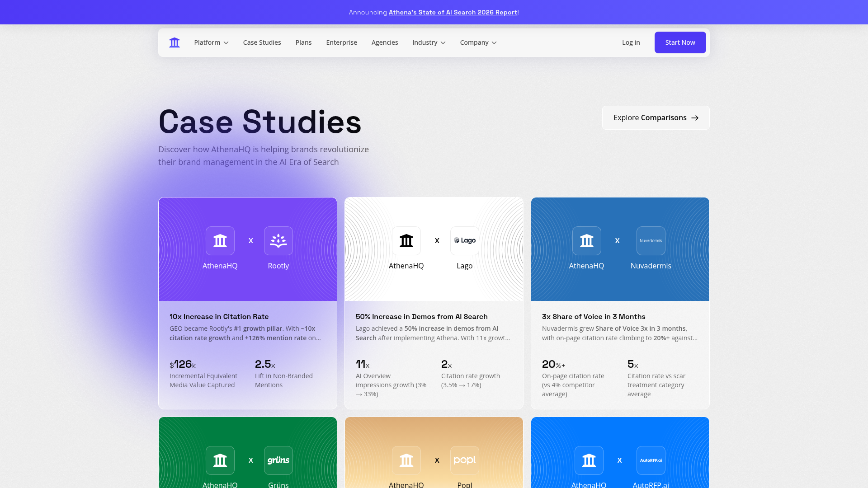Expand the Company dropdown menu
The image size is (868, 488).
(x=478, y=42)
